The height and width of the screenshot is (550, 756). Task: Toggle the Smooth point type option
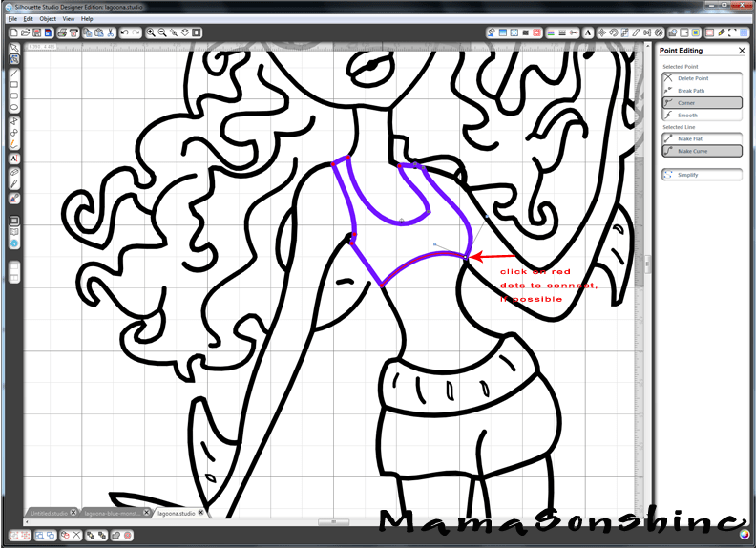[x=702, y=115]
